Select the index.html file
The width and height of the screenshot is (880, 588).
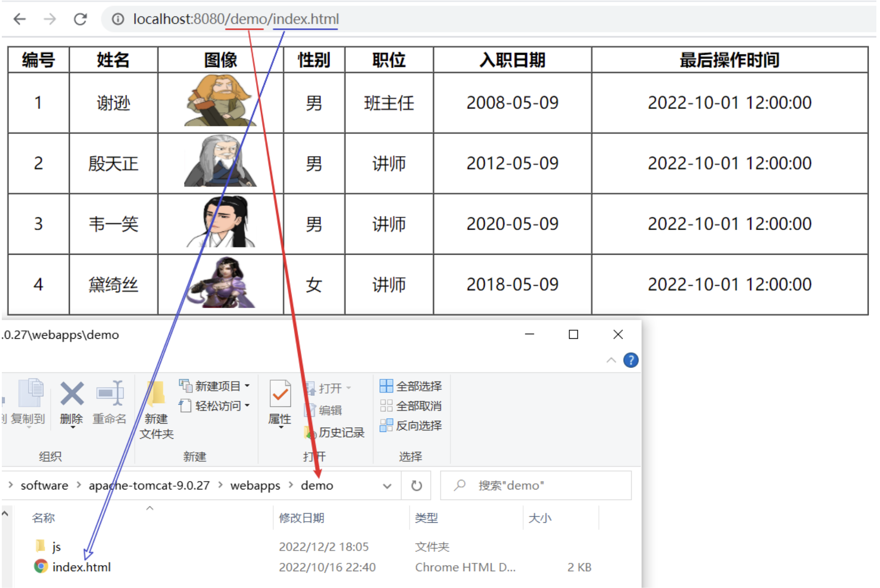point(81,567)
